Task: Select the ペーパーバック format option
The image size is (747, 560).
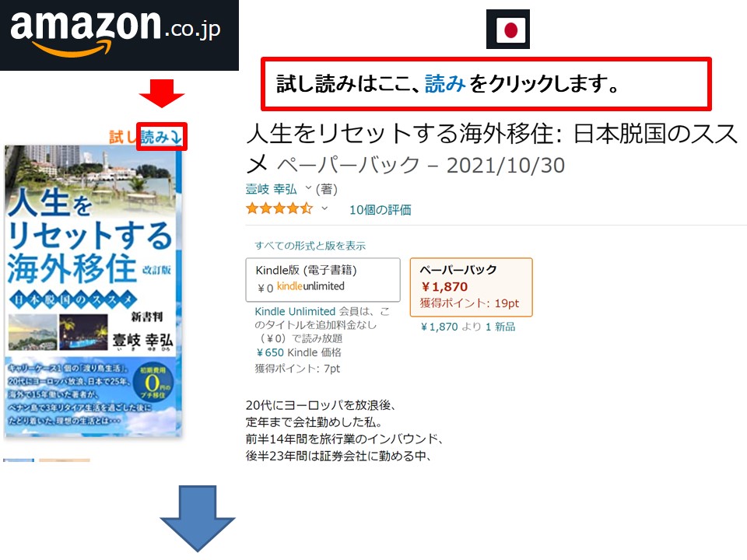Action: (x=472, y=287)
